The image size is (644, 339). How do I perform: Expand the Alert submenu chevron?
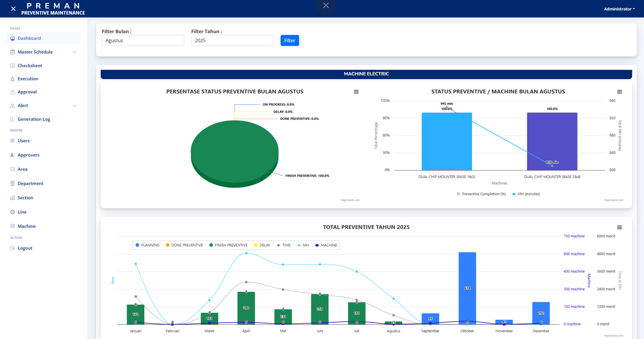pyautogui.click(x=75, y=106)
